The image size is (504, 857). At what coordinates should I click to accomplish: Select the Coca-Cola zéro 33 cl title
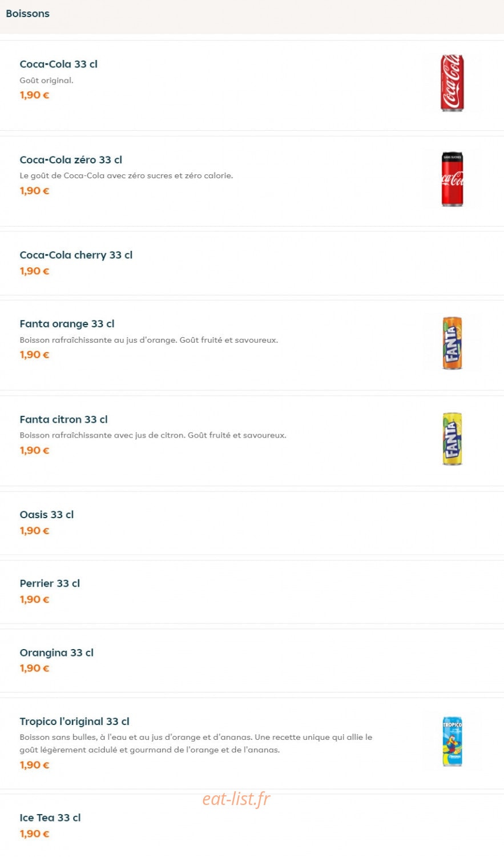click(71, 160)
